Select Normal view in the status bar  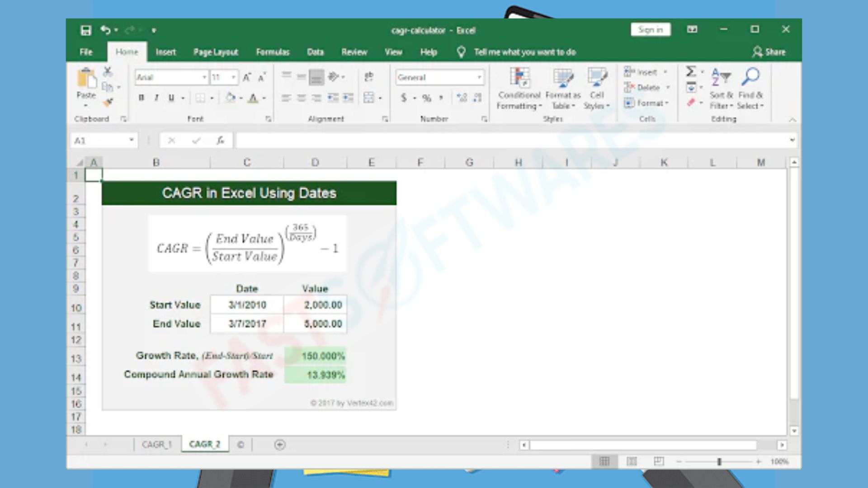click(604, 461)
